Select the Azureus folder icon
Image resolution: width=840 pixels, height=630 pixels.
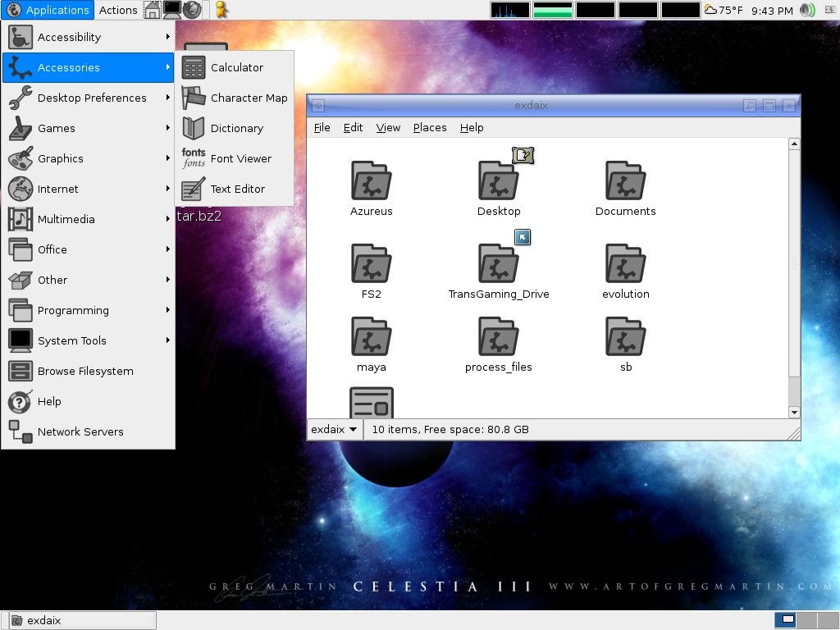tap(372, 181)
